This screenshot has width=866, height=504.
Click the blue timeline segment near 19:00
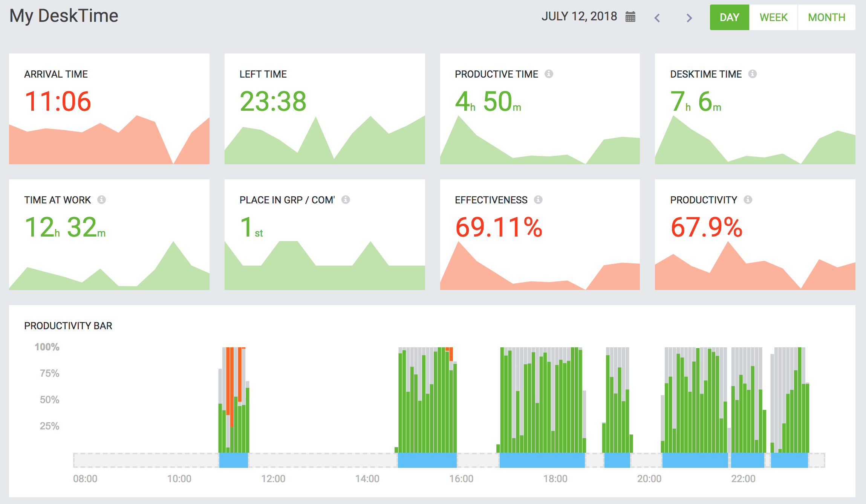pos(617,460)
